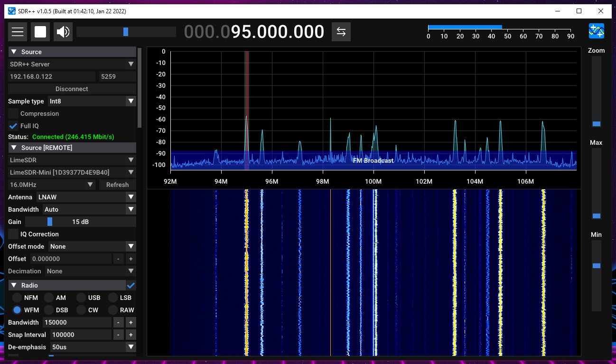Enable IQ Correction
Viewport: 616px width, 364px height.
[x=13, y=234]
